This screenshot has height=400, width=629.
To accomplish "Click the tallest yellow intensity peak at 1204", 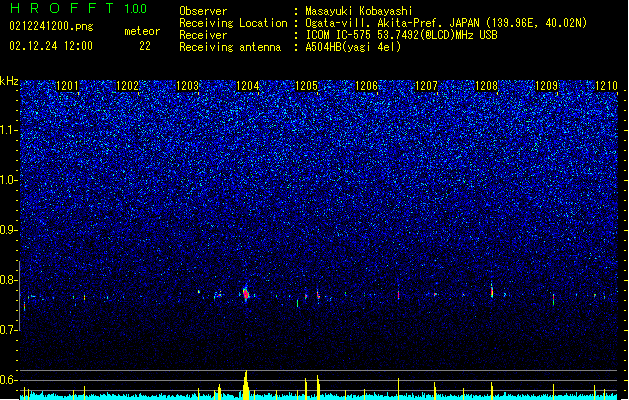I will [246, 385].
